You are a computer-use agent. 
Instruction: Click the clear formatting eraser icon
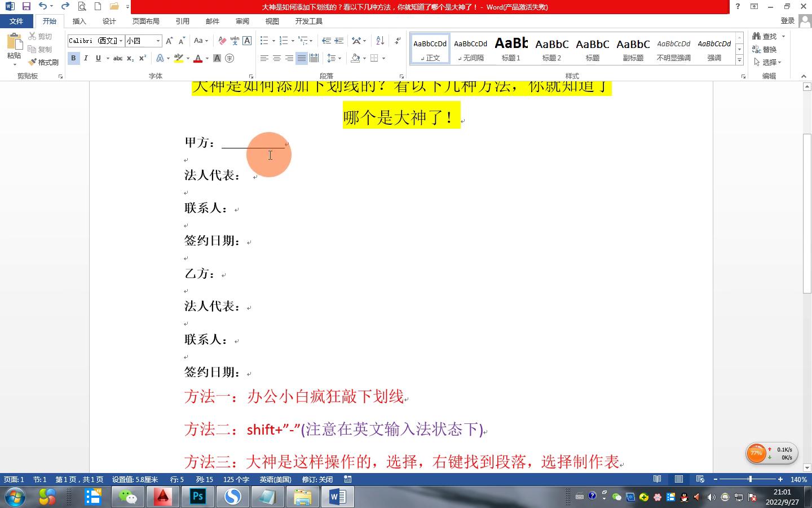pos(222,41)
